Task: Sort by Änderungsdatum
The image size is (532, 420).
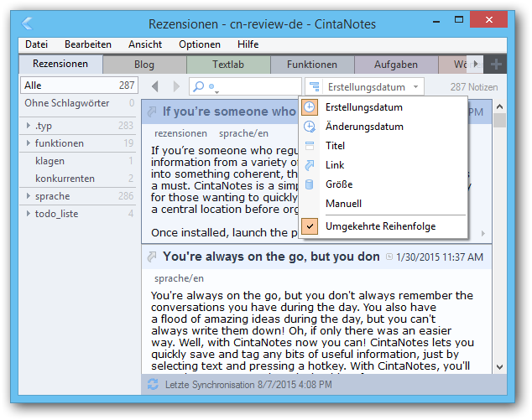Action: tap(383, 127)
